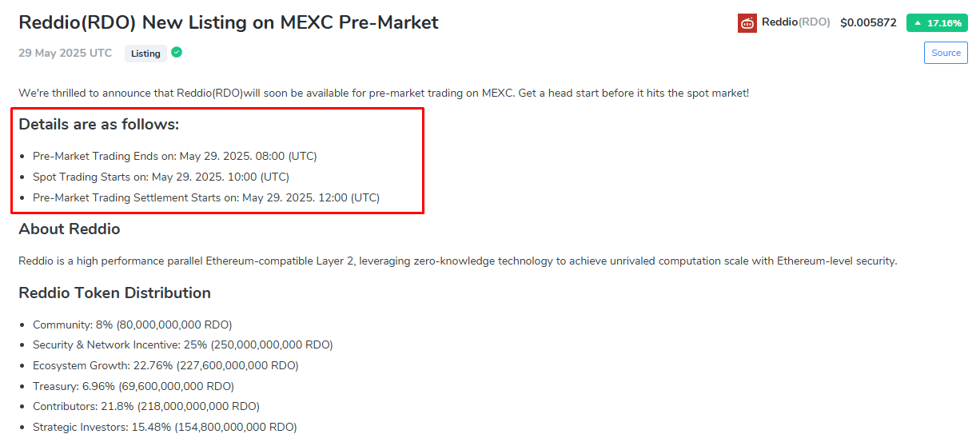Select the Listing tag
Viewport: 980px width, 442px height.
tap(145, 54)
